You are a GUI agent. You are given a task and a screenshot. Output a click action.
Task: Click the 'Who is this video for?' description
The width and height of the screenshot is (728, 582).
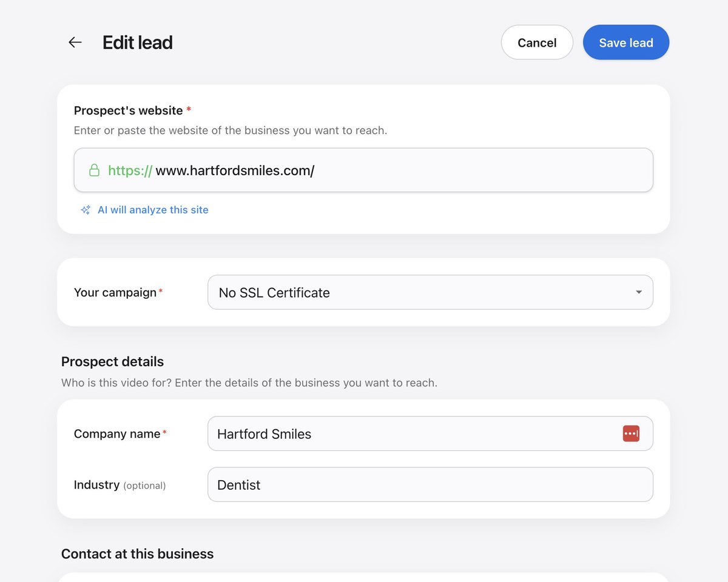[x=249, y=383]
